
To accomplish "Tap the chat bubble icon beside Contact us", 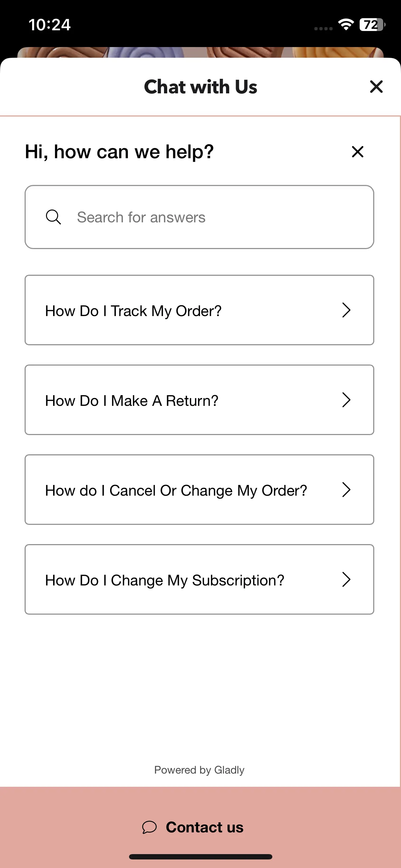I will [149, 827].
